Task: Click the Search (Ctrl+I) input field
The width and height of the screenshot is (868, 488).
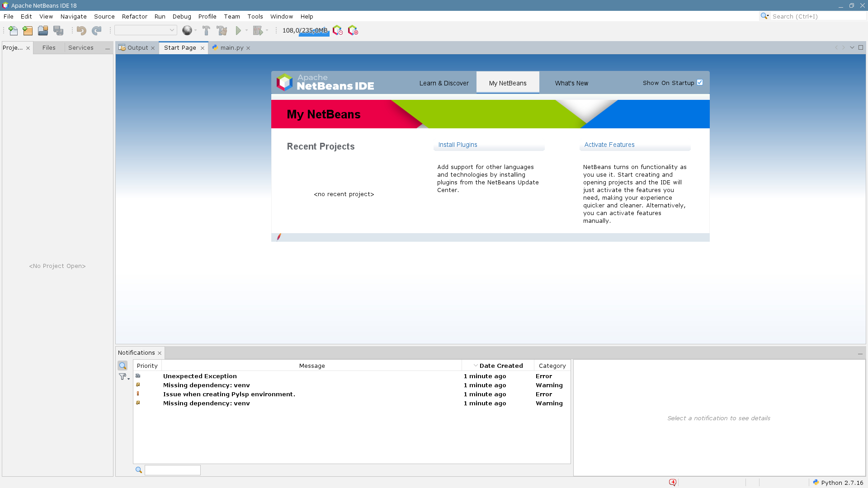Action: click(818, 16)
